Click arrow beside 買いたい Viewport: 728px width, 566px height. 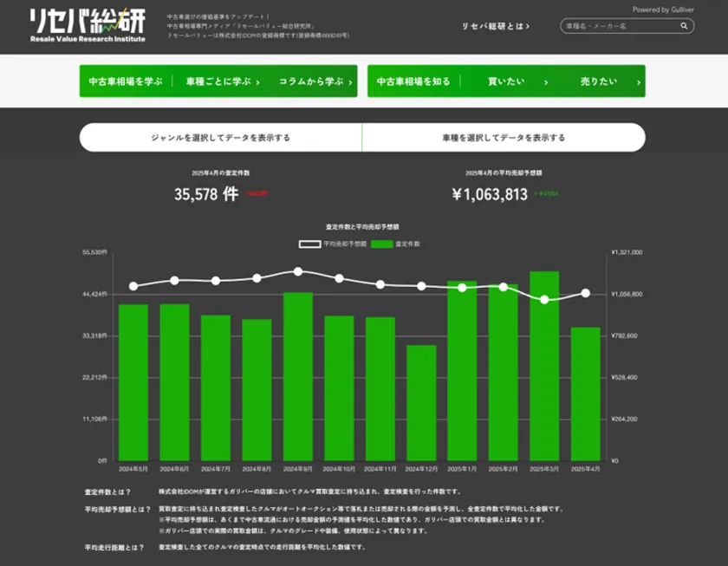click(x=546, y=82)
